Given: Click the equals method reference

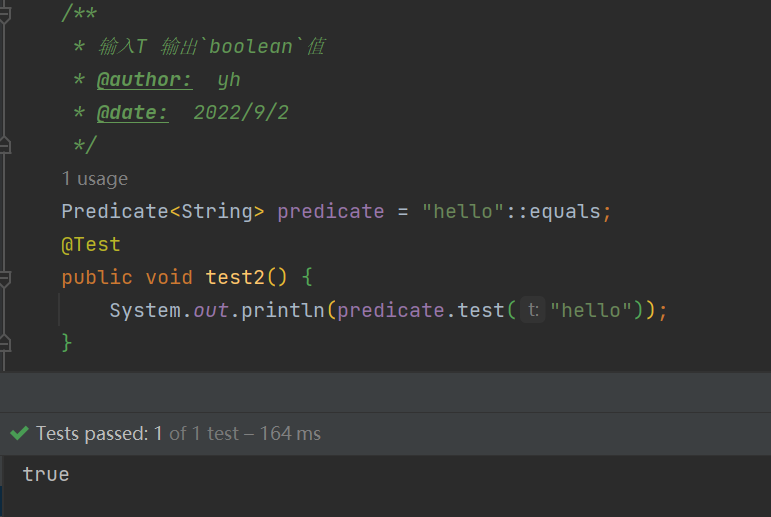Looking at the screenshot, I should [565, 212].
